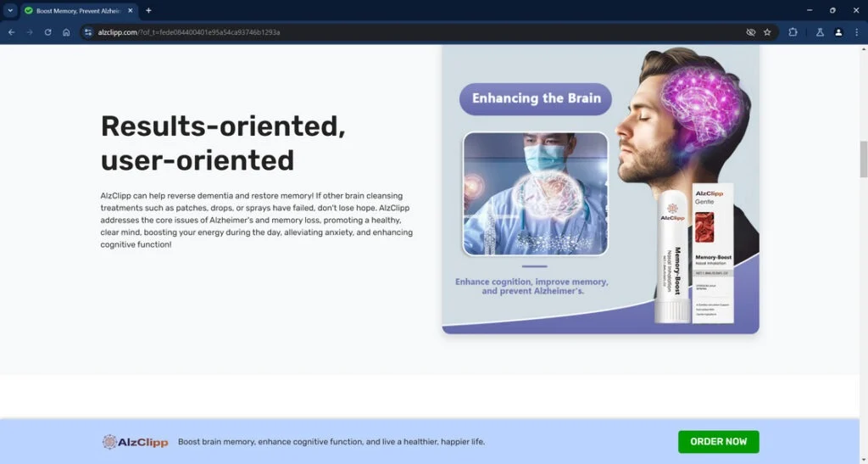Open the extensions puzzle icon
868x464 pixels.
pyautogui.click(x=793, y=32)
